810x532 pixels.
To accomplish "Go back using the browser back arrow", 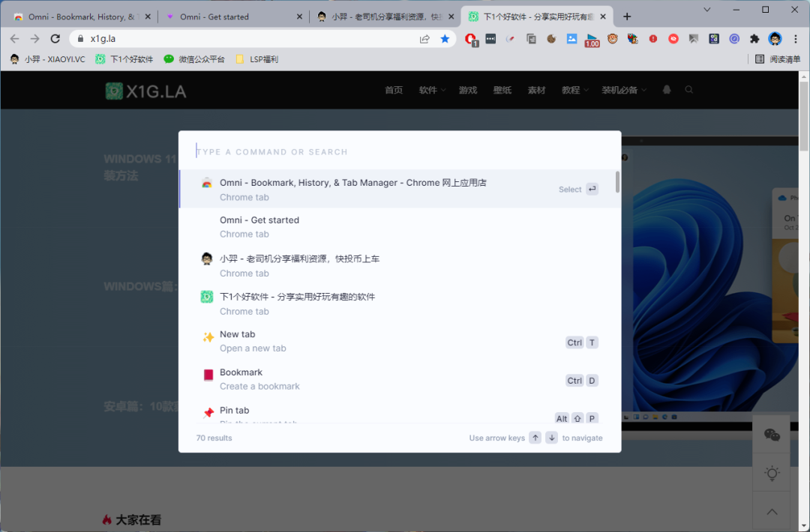I will click(14, 39).
